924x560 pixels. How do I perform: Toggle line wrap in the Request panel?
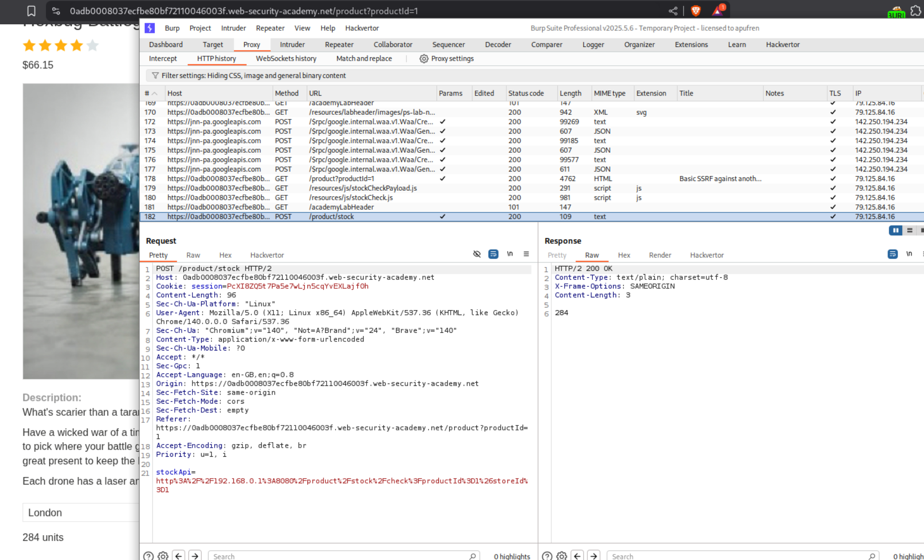click(493, 254)
